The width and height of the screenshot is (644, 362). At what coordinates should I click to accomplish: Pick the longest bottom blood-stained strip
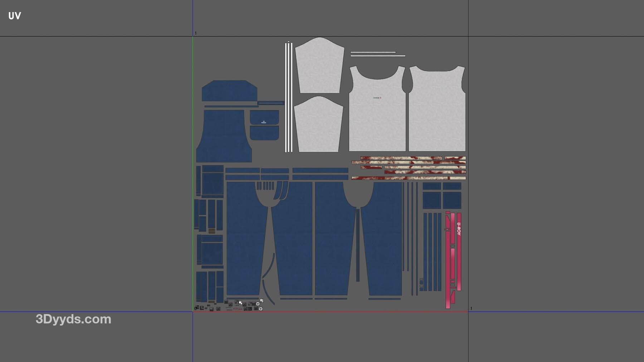click(x=408, y=178)
